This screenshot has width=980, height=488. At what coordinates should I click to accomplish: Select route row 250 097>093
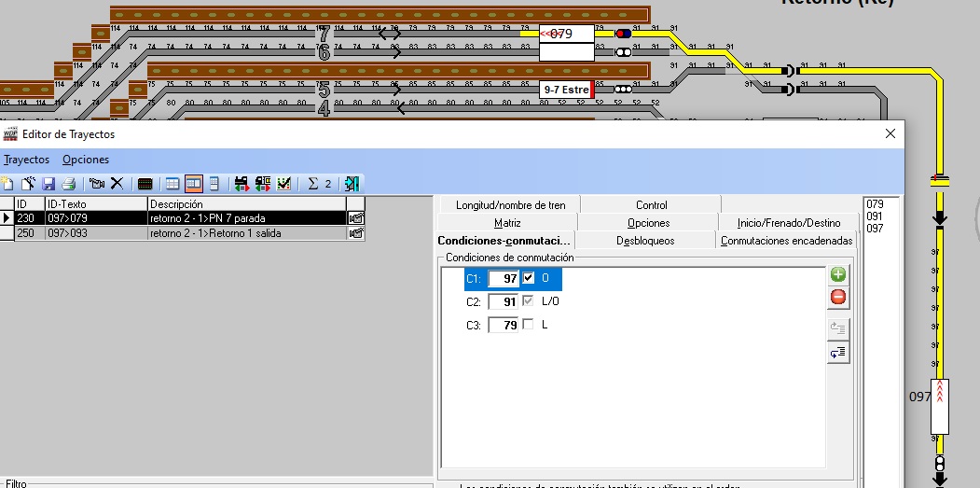point(181,233)
